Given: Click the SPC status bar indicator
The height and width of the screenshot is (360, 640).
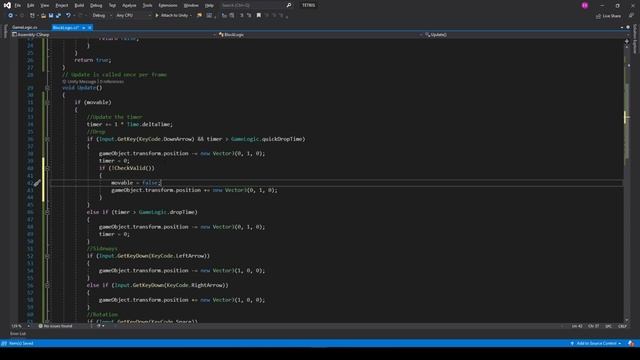Looking at the screenshot, I should tap(608, 326).
